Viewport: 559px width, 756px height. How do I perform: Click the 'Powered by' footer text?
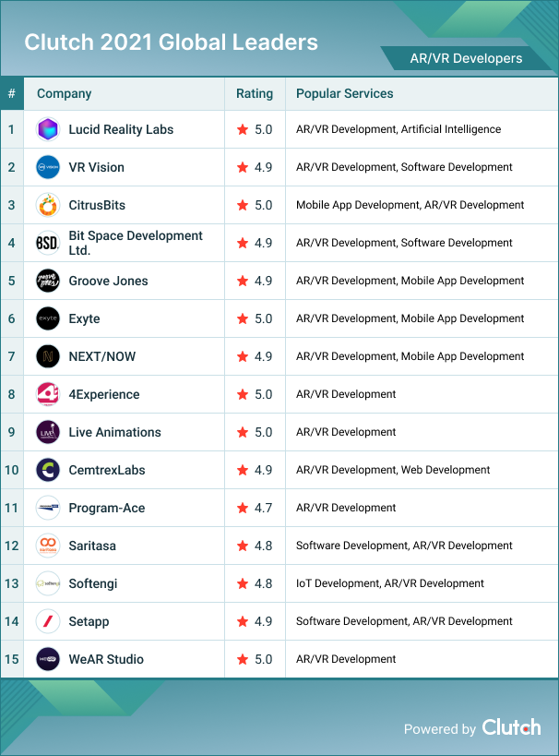439,729
